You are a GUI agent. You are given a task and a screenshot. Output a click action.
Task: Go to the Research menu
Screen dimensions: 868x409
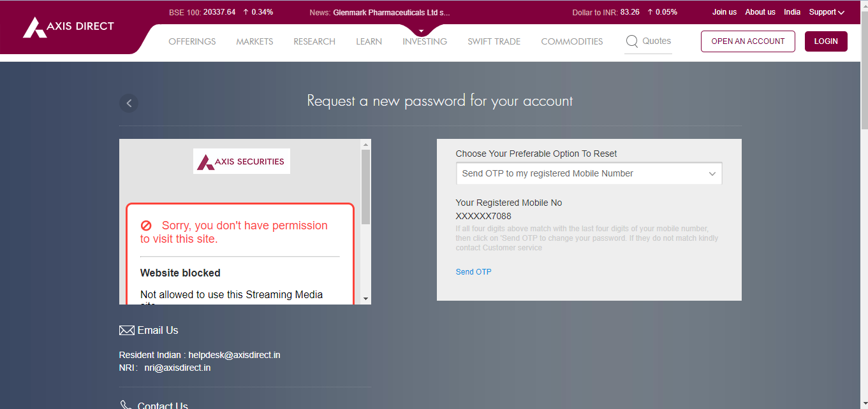(x=314, y=41)
